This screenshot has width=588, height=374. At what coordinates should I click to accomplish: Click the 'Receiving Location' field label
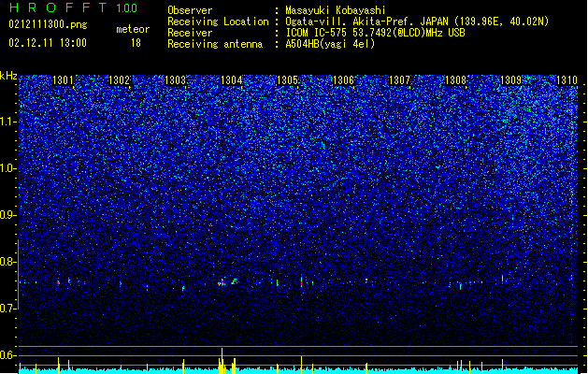pyautogui.click(x=218, y=22)
